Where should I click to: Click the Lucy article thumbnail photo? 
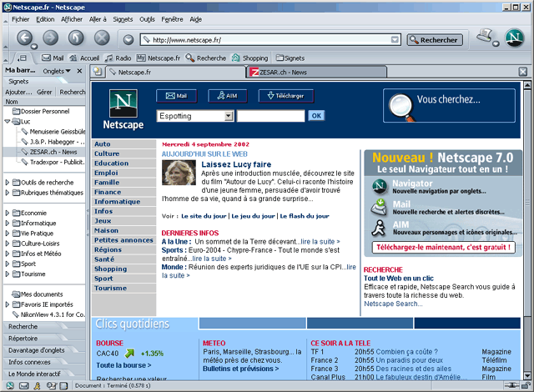[179, 173]
